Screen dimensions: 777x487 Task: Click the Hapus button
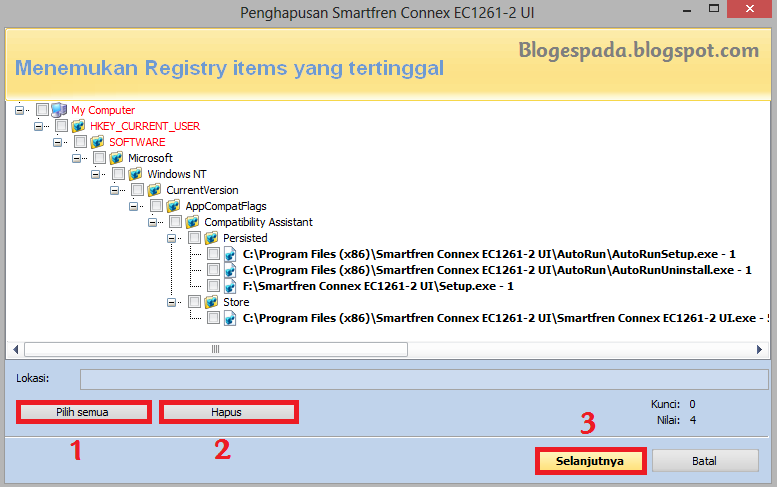click(228, 412)
